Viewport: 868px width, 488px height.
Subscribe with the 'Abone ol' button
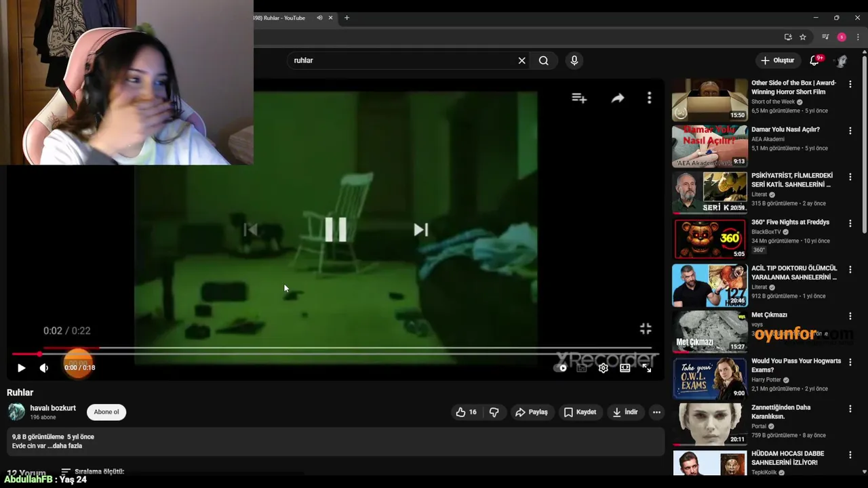click(106, 412)
